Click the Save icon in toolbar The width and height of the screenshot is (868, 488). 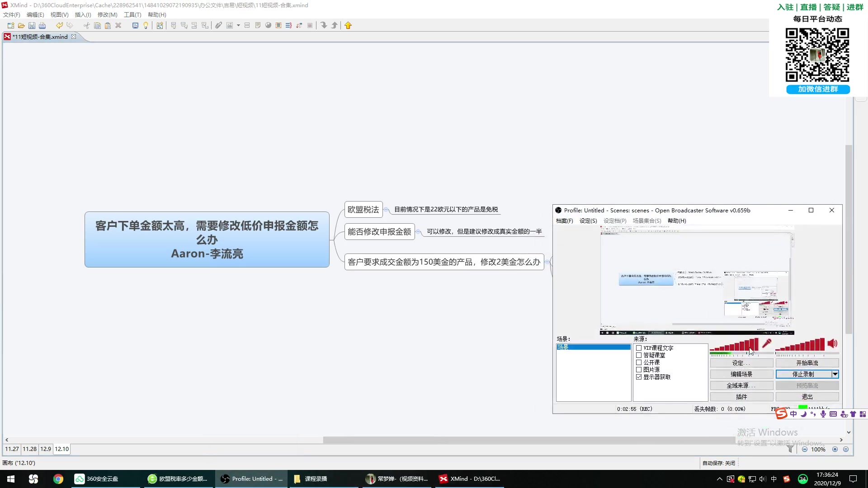click(x=32, y=26)
